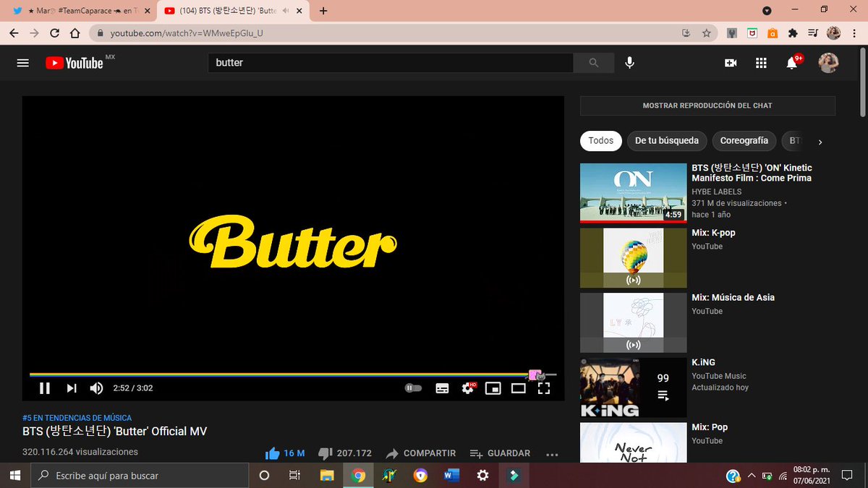The width and height of the screenshot is (868, 488).
Task: Open the orange shopping bag extension
Action: coord(773,33)
